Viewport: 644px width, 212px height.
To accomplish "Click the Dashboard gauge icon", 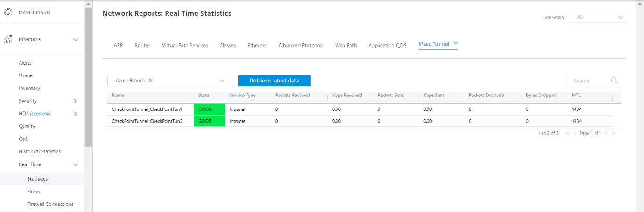I will (8, 13).
